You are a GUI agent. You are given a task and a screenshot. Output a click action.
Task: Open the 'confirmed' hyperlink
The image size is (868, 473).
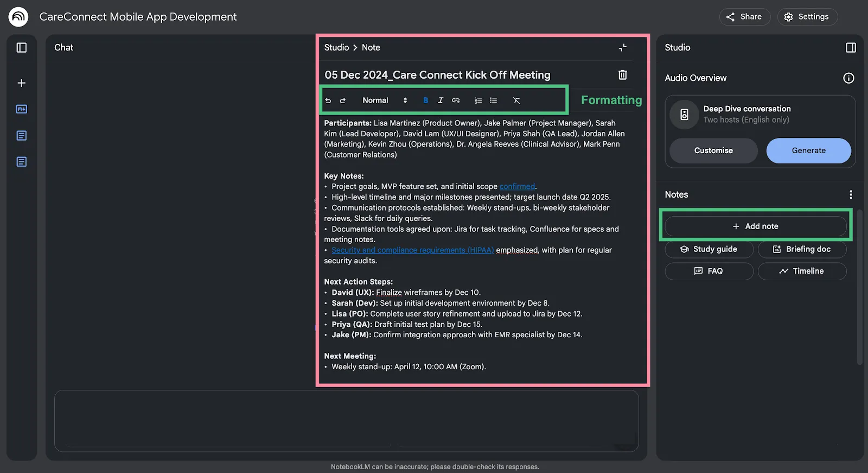pyautogui.click(x=517, y=187)
